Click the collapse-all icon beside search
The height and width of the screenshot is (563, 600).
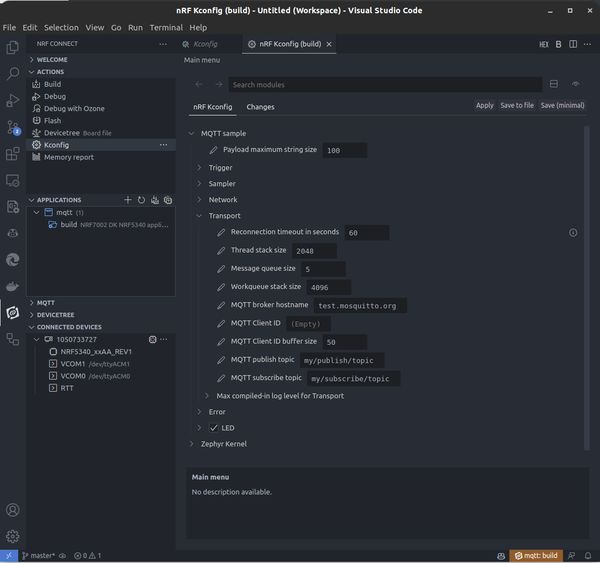tap(554, 84)
